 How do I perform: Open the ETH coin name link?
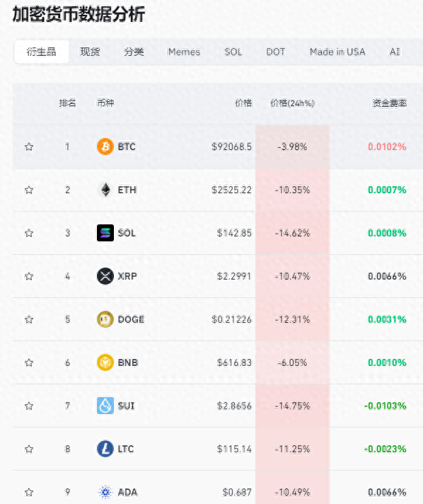pos(127,190)
